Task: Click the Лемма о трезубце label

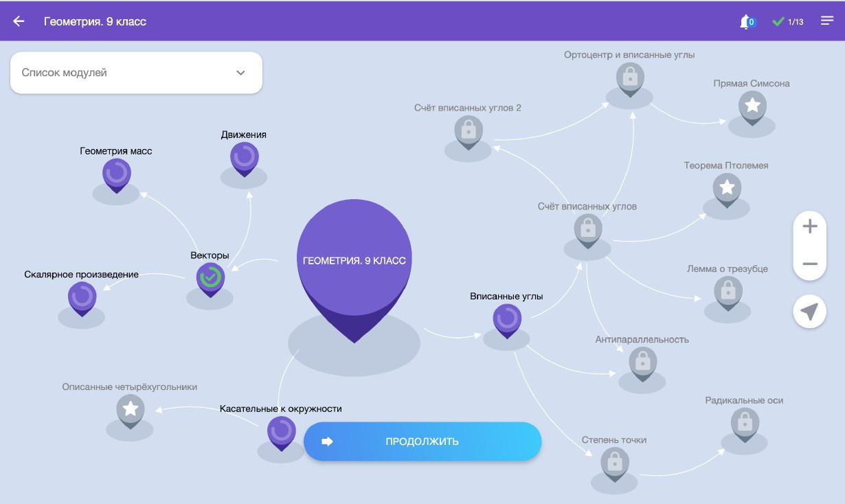Action: pyautogui.click(x=728, y=269)
